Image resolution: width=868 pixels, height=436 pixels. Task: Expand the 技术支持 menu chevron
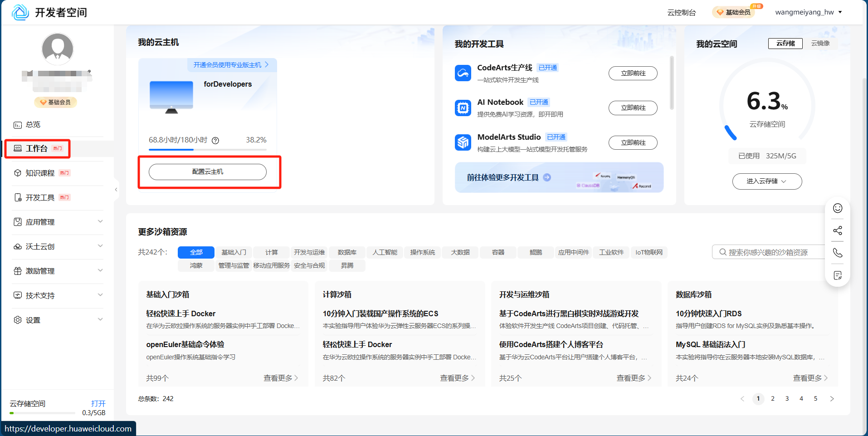click(x=100, y=295)
